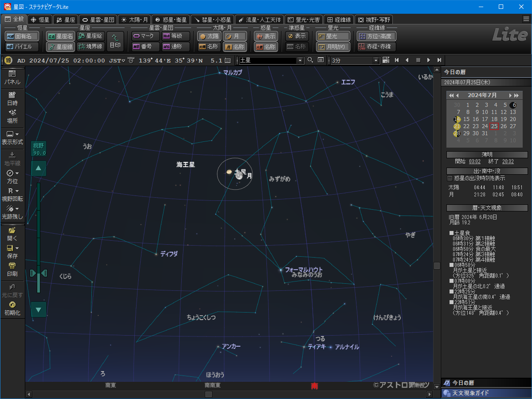Step time forward with the play button
Viewport: 532px width, 399px height.
[x=428, y=60]
